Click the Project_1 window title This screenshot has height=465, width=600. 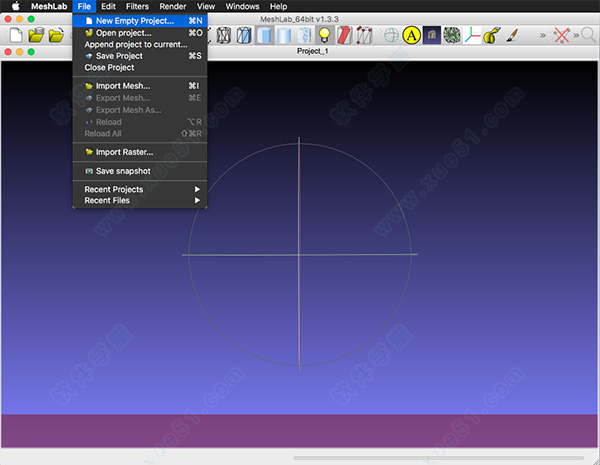coord(313,51)
